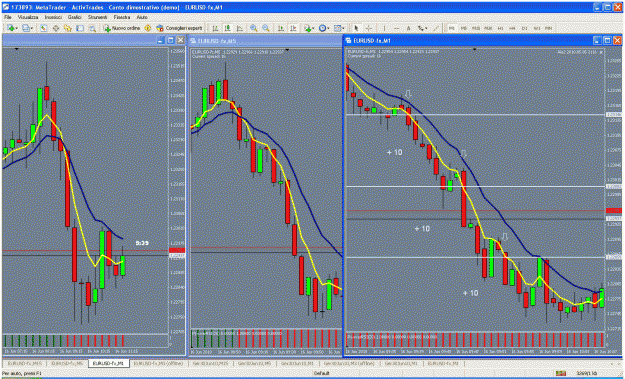Expand the Indicators dropdown arrow

tap(313, 28)
